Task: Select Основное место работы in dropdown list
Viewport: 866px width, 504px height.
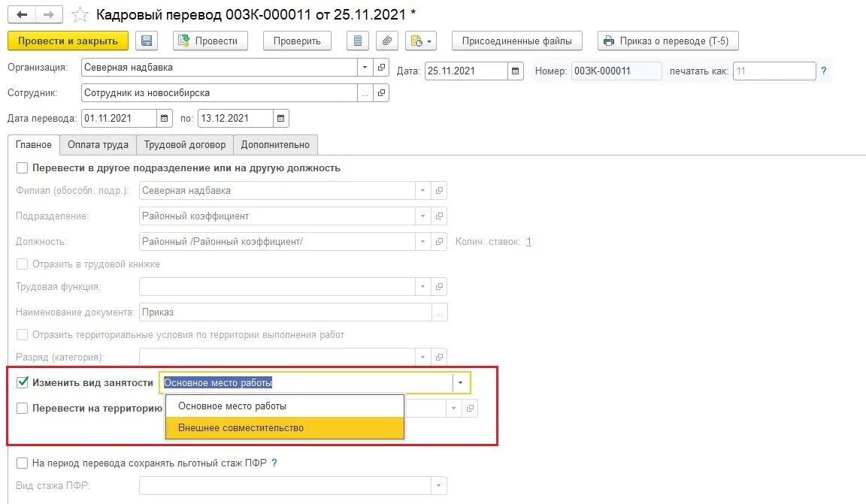Action: (x=285, y=406)
